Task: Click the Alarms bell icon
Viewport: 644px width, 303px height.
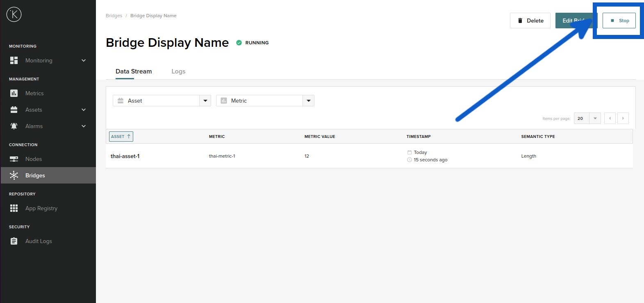Action: click(x=14, y=126)
